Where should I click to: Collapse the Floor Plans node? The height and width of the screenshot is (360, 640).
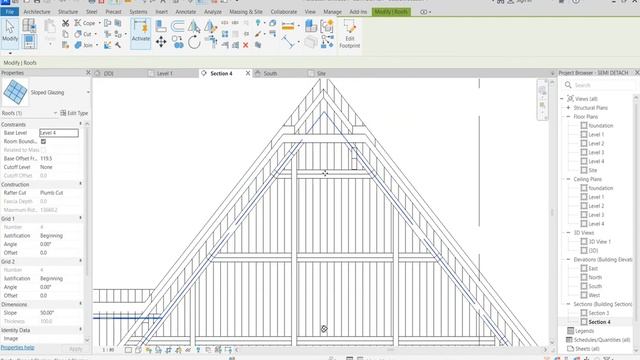click(568, 117)
